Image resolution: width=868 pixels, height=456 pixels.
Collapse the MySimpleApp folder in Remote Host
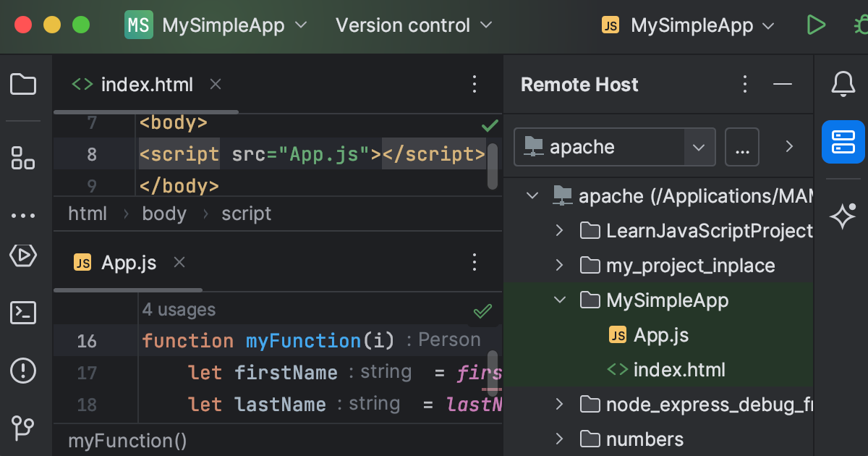(x=559, y=300)
